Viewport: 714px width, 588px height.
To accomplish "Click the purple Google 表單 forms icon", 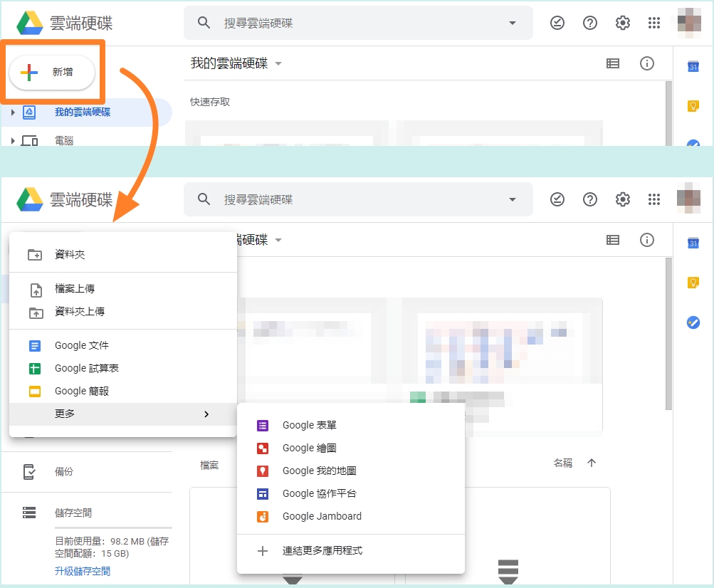I will pyautogui.click(x=263, y=426).
